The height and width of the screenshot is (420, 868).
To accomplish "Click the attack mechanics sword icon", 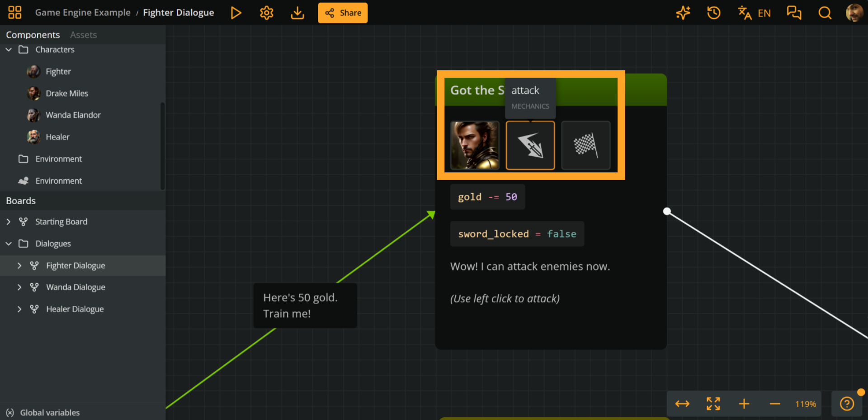I will (530, 145).
